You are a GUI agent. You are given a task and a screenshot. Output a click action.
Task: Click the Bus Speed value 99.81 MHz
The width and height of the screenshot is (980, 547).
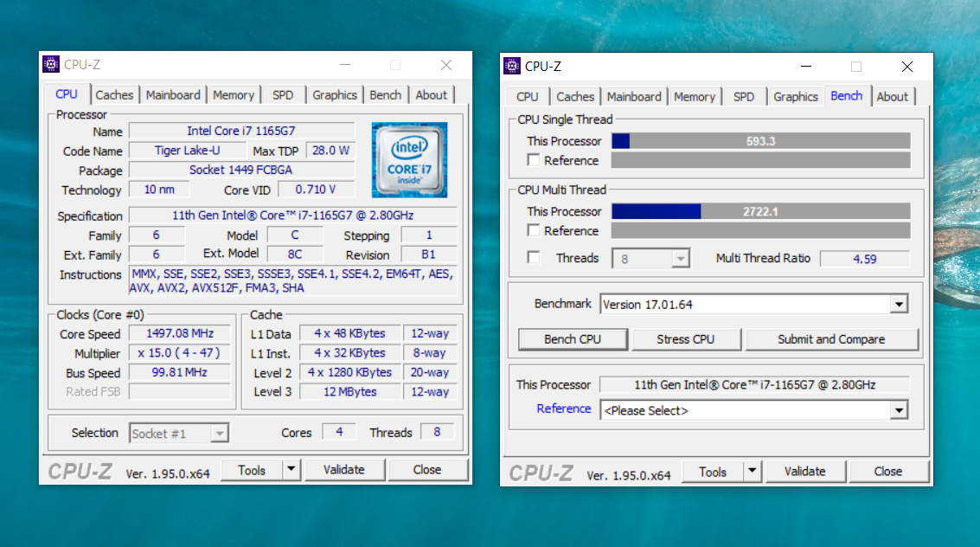(x=180, y=372)
